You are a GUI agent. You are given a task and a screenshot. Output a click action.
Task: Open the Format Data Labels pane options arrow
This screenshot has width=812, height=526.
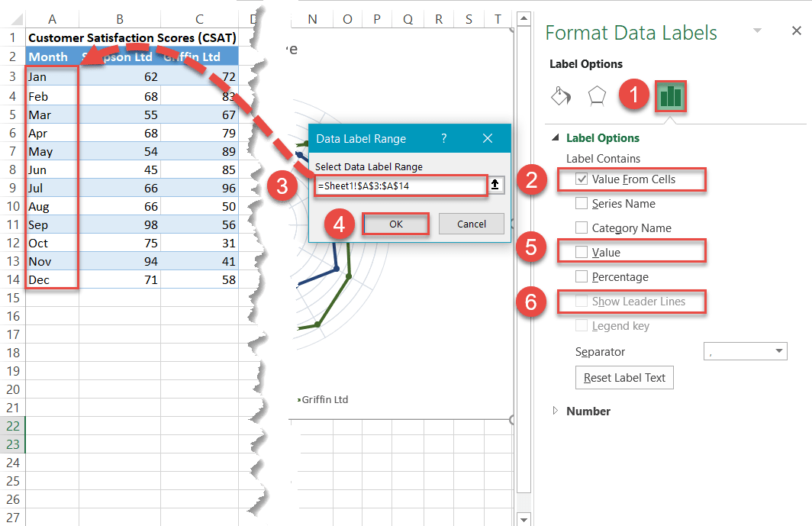758,31
